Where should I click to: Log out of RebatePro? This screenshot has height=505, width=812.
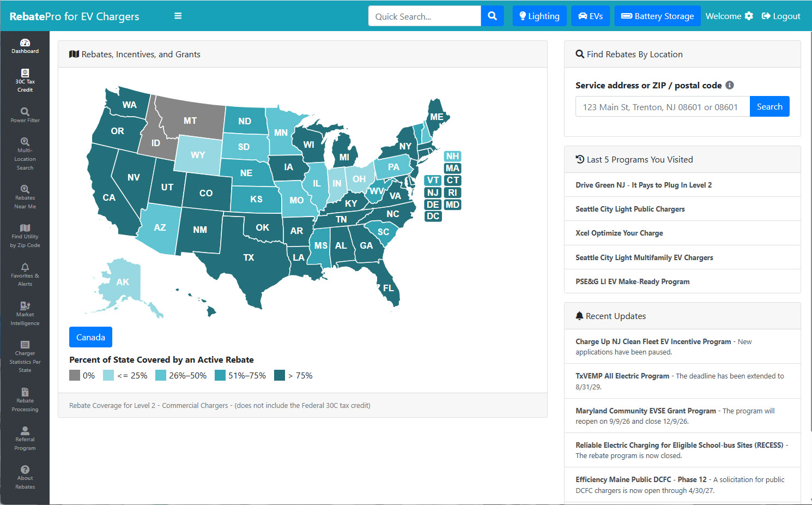pos(781,16)
